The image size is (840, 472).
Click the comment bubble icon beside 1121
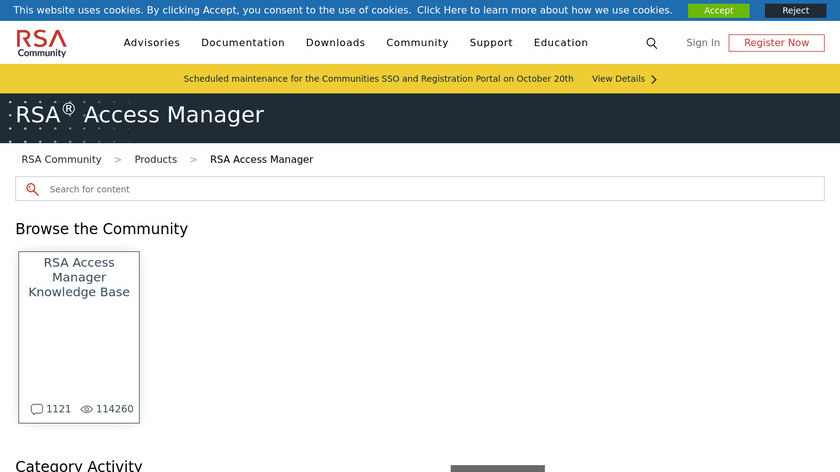coord(36,409)
